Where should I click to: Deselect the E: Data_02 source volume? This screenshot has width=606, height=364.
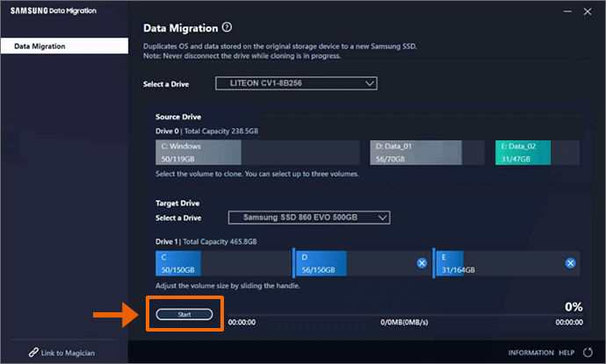click(x=537, y=153)
